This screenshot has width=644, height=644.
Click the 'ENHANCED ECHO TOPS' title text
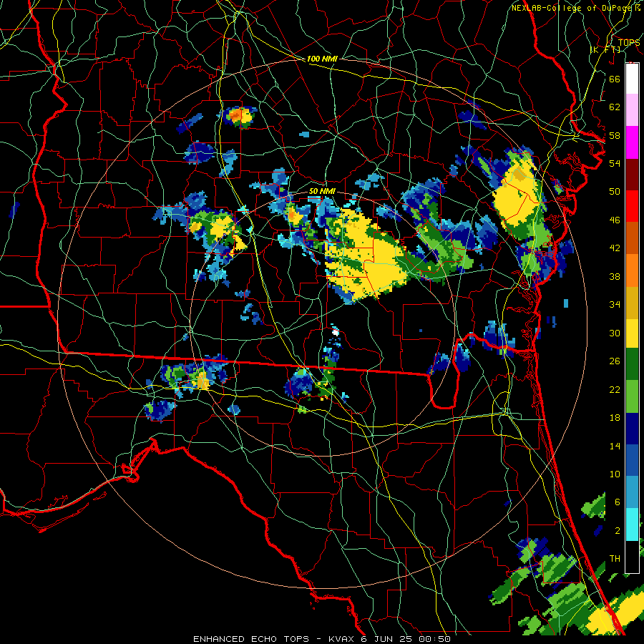[x=251, y=639]
